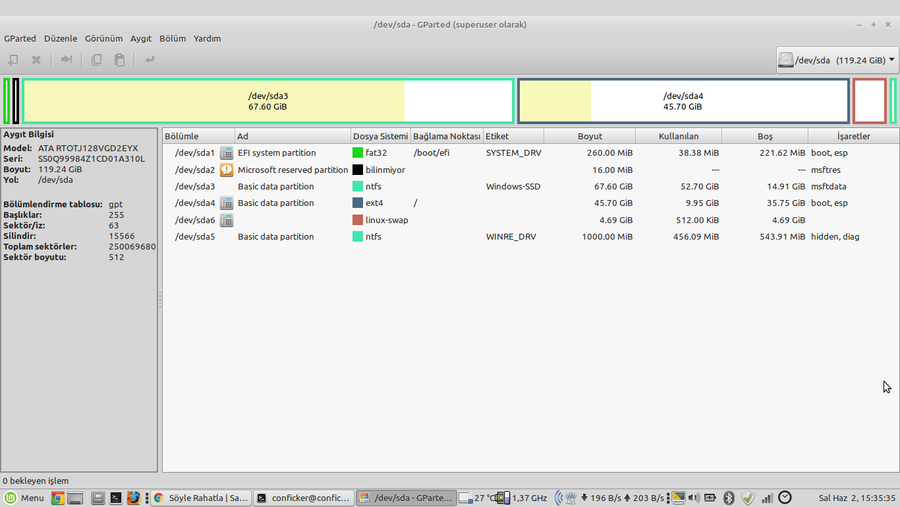Image resolution: width=900 pixels, height=507 pixels.
Task: Click the network signal bars tray icon
Action: point(767,498)
